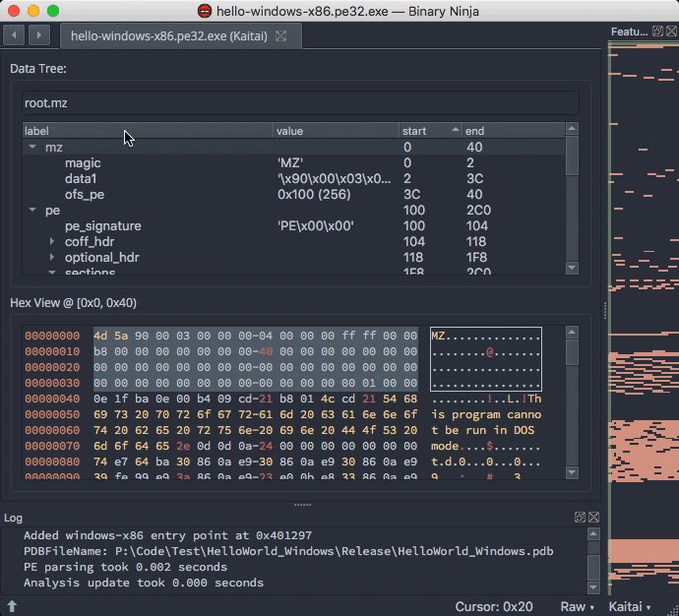Click the splitter handle beside Feature Map

tap(604, 310)
